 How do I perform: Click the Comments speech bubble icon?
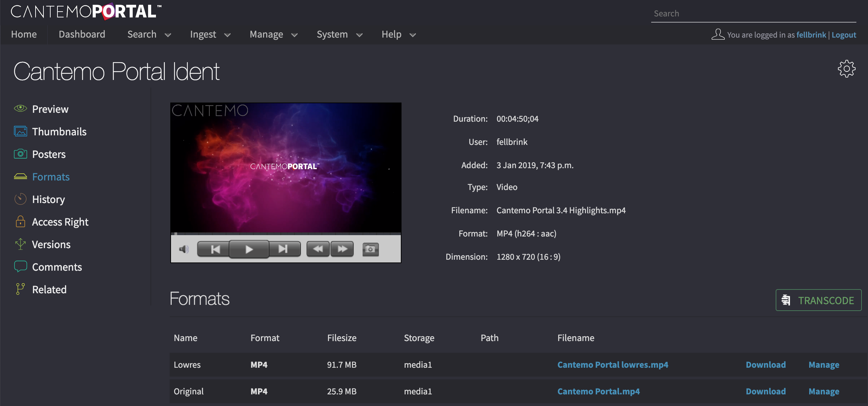pyautogui.click(x=21, y=267)
